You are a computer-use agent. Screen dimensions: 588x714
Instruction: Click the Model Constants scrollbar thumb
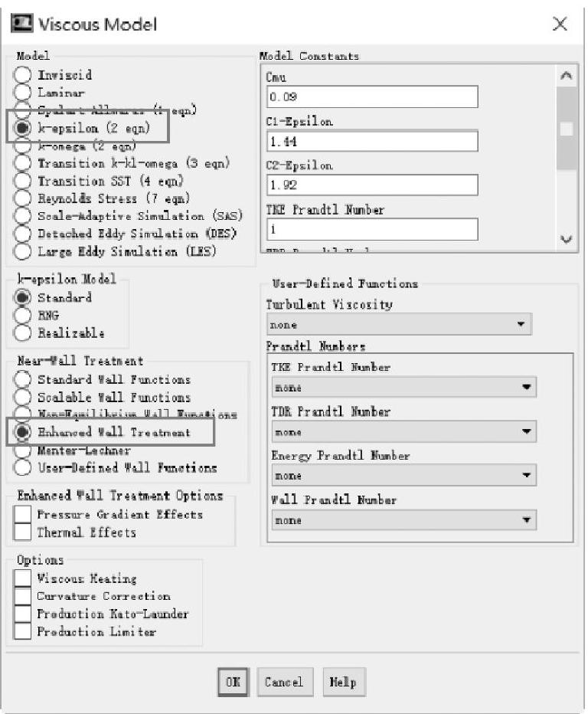click(567, 129)
